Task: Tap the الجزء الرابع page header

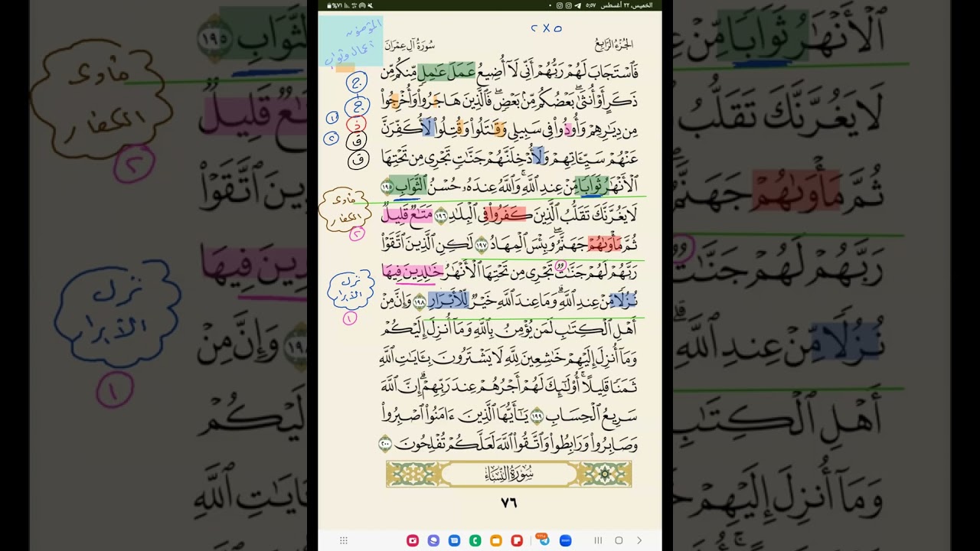Action: pyautogui.click(x=614, y=44)
